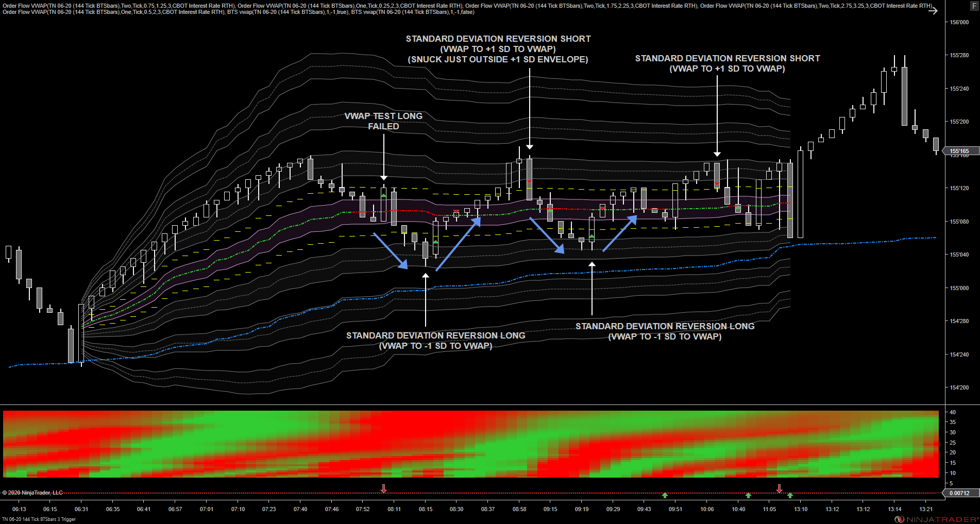
Task: Click the 155'120 price axis label
Action: (x=959, y=188)
